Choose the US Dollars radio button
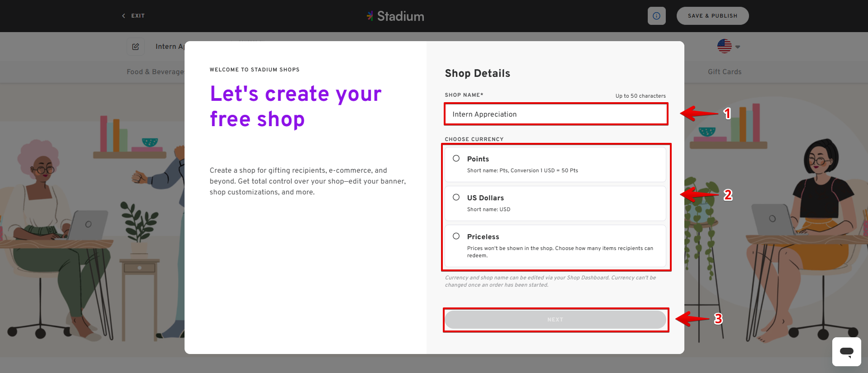The width and height of the screenshot is (868, 373). tap(456, 198)
